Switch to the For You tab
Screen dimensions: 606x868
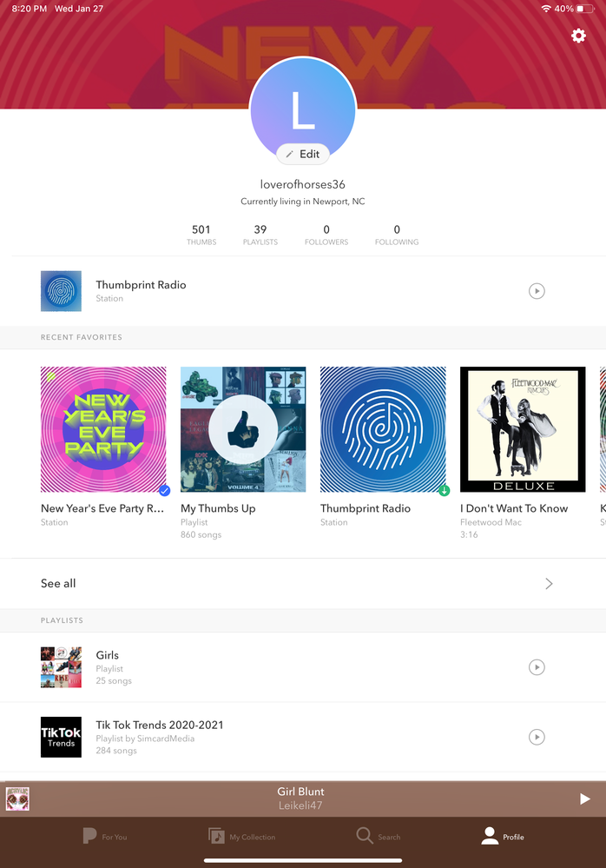click(x=104, y=837)
